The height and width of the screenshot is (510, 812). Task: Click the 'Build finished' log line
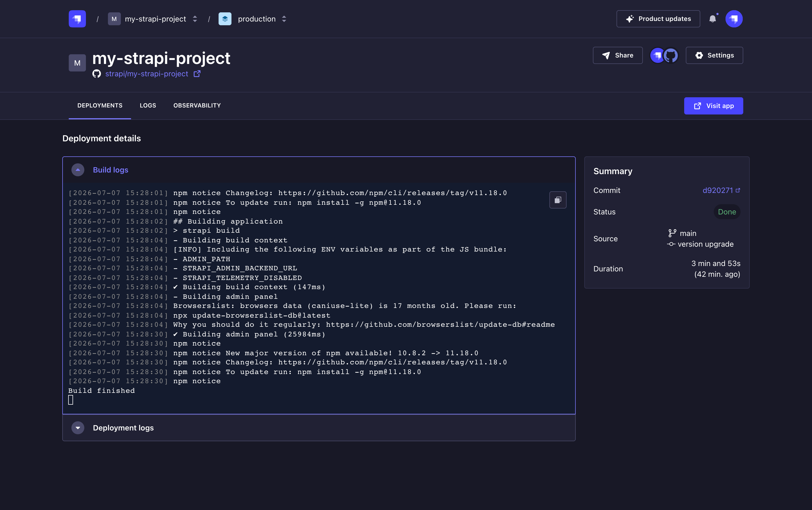pos(102,391)
